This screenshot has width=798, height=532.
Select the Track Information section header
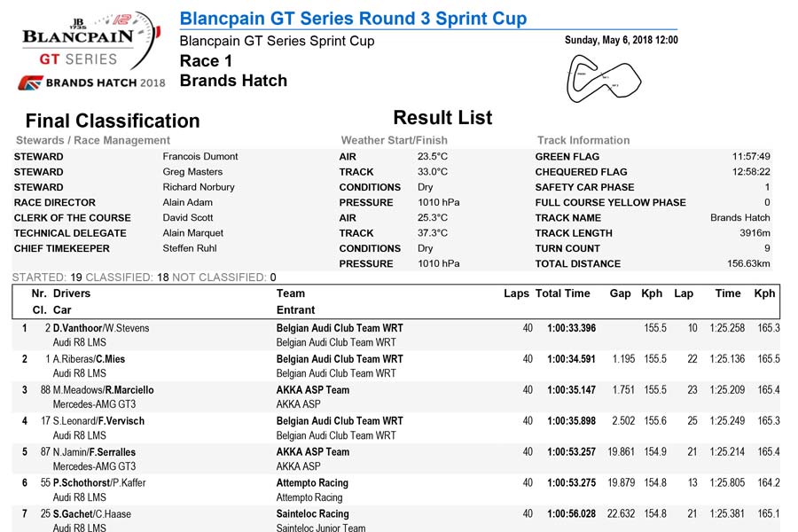583,140
